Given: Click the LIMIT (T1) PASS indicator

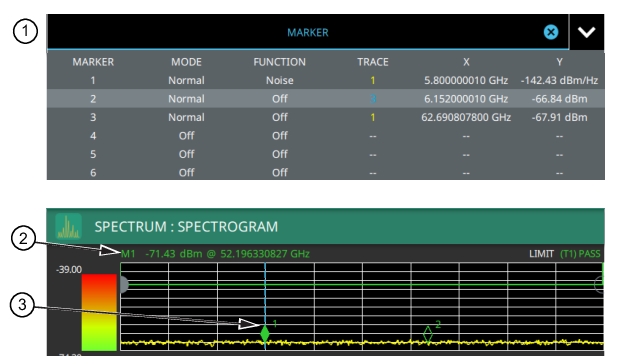Looking at the screenshot, I should click(x=565, y=254).
